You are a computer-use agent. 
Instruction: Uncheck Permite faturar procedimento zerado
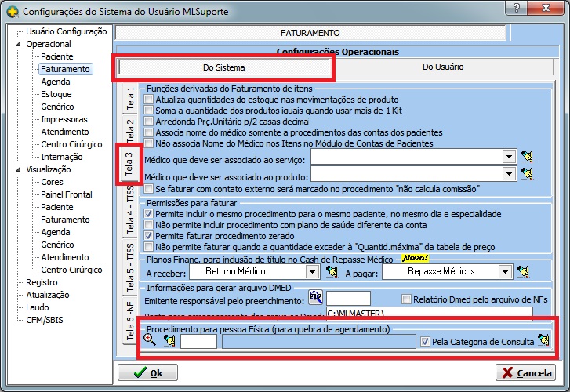click(x=149, y=235)
